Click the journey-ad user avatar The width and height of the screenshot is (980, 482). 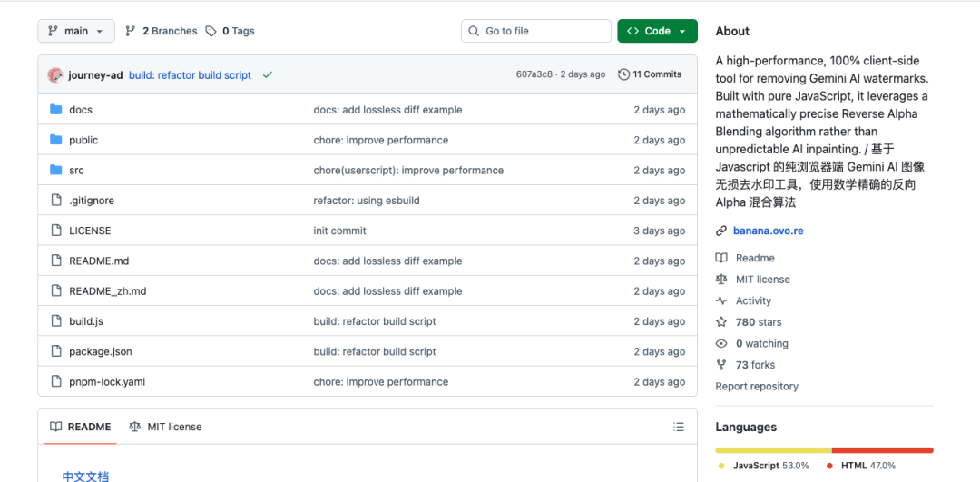pos(55,75)
